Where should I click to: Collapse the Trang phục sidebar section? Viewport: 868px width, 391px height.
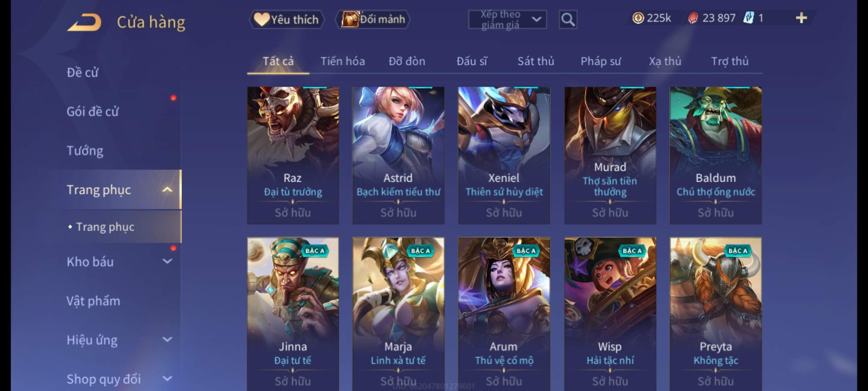click(x=167, y=190)
